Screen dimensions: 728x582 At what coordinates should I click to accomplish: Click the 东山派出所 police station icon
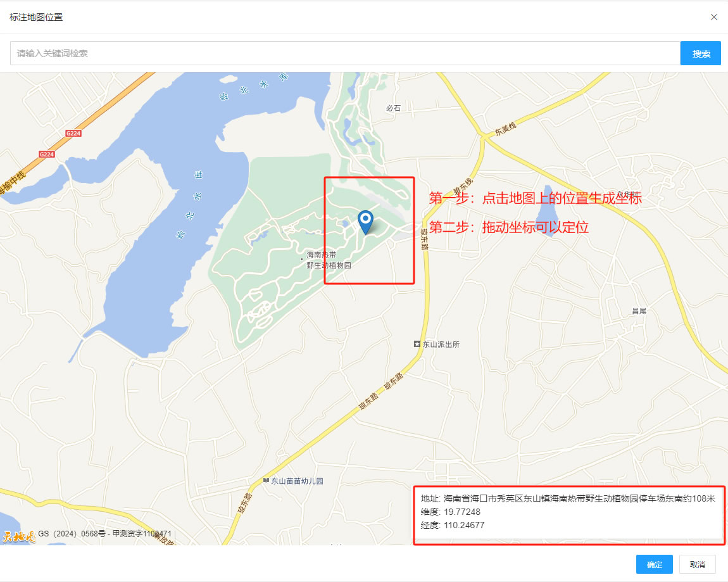pyautogui.click(x=417, y=344)
